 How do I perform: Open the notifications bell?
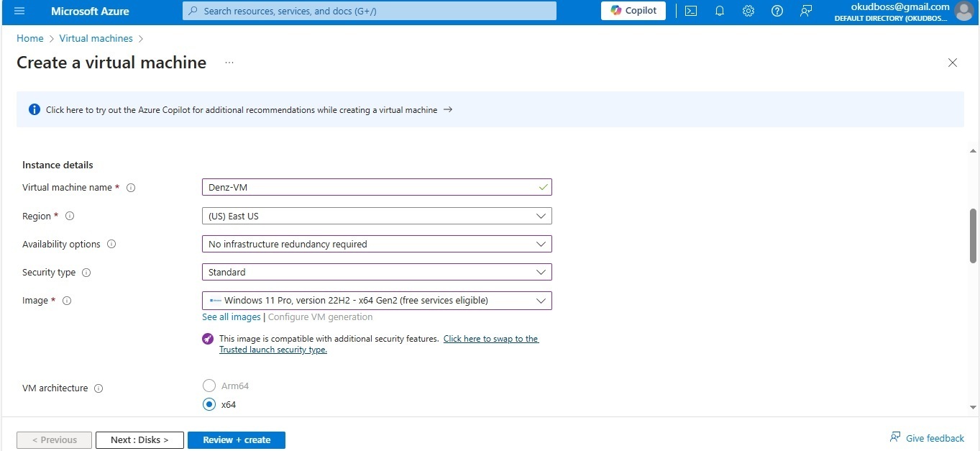(x=720, y=12)
